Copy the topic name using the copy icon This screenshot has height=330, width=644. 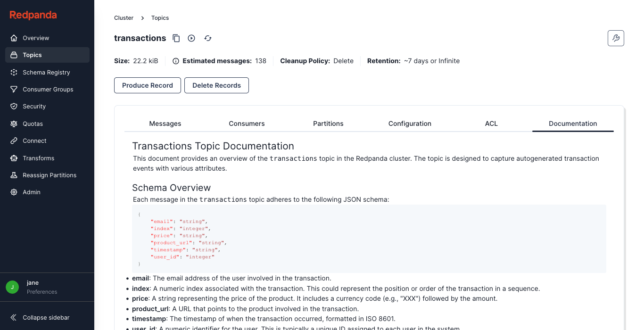click(176, 38)
